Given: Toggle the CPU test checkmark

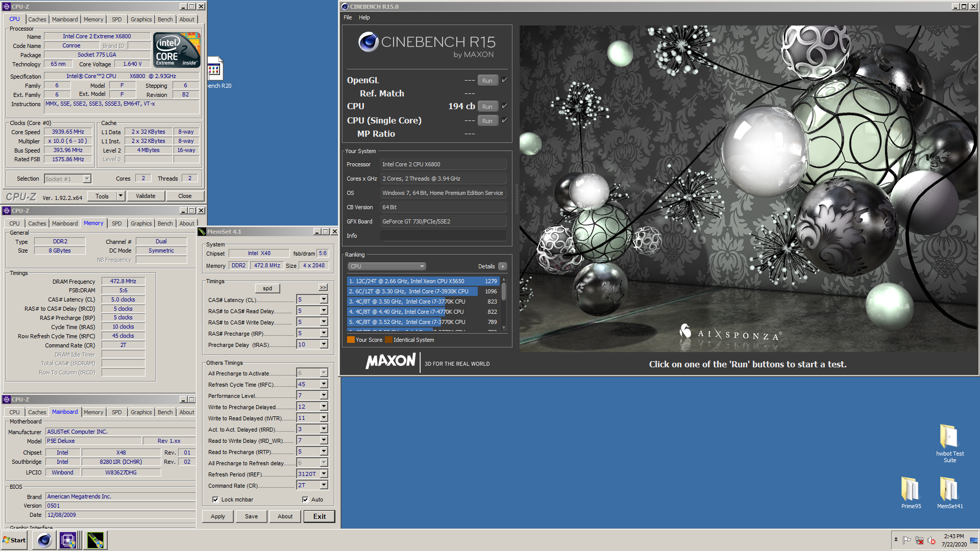Looking at the screenshot, I should [x=504, y=106].
